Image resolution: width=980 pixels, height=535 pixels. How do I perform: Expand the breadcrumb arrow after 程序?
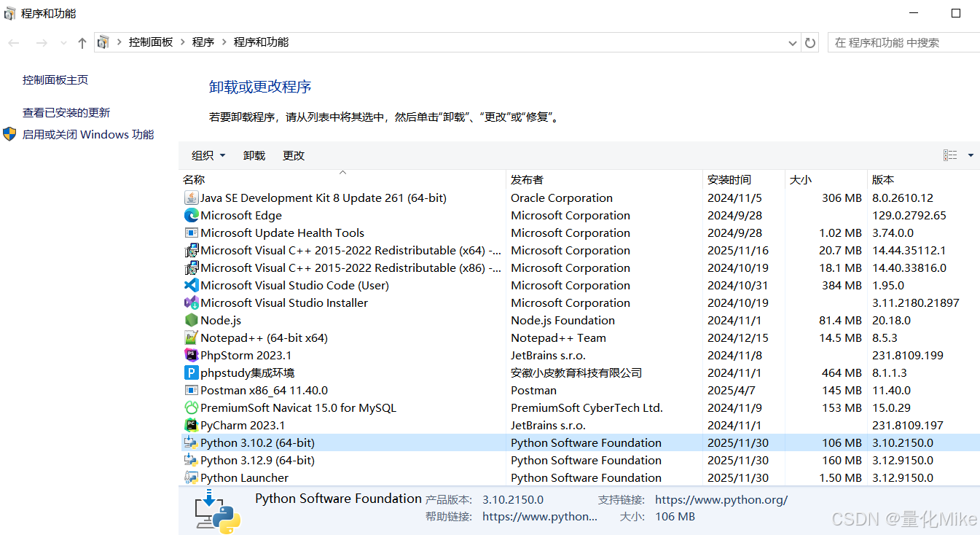[x=224, y=42]
